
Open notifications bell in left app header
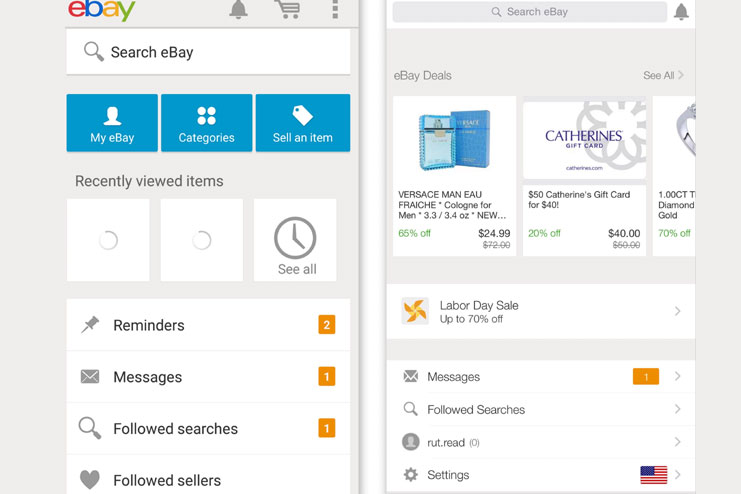pyautogui.click(x=239, y=9)
